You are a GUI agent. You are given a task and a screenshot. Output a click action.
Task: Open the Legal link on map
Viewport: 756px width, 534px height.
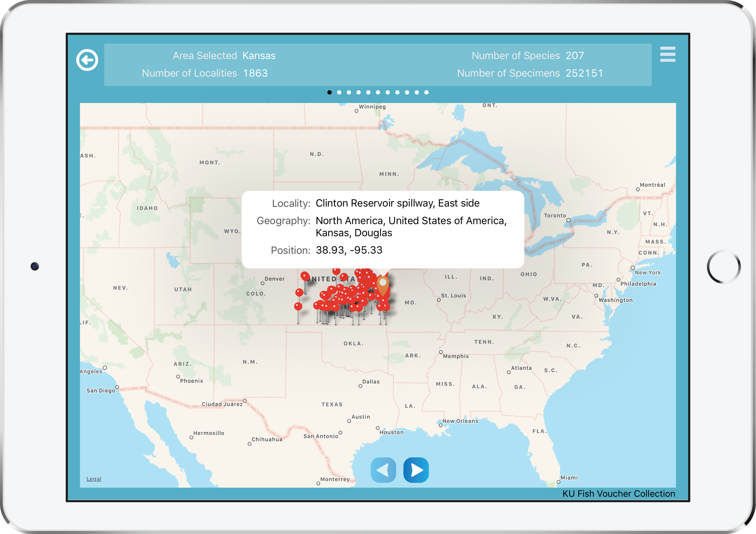[94, 479]
